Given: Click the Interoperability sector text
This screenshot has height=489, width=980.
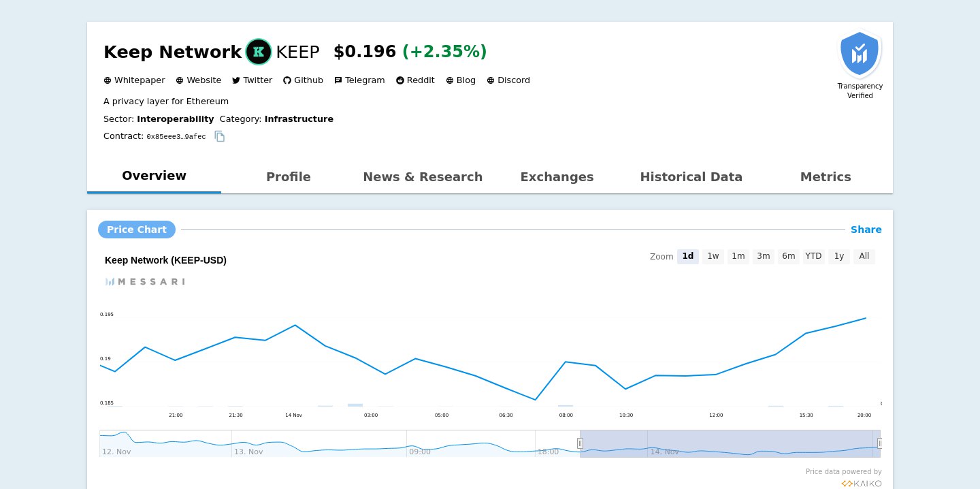Looking at the screenshot, I should pos(176,119).
